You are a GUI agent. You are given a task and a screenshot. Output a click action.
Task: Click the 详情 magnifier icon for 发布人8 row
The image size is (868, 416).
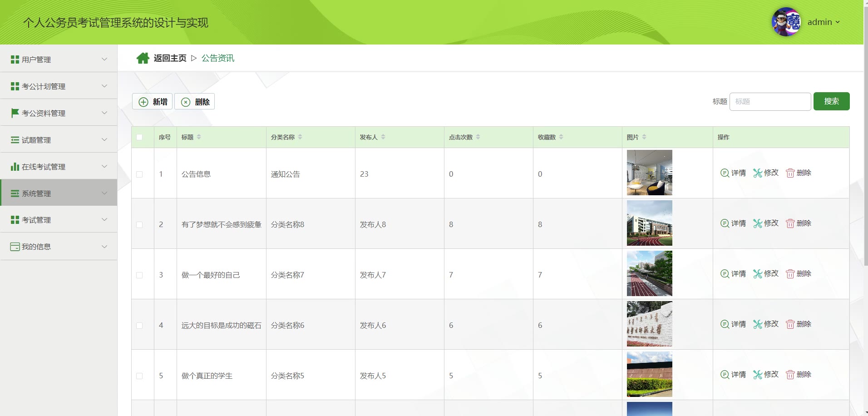pyautogui.click(x=725, y=223)
